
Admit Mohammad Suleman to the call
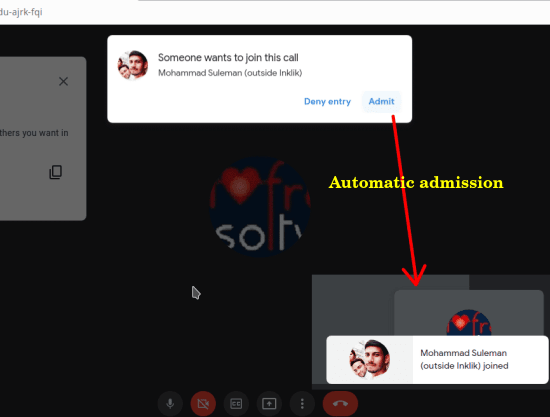click(381, 102)
